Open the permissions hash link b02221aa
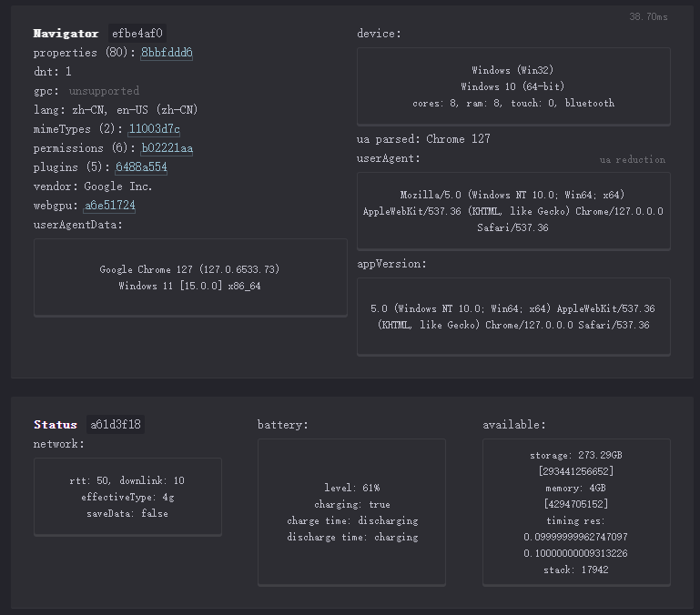The width and height of the screenshot is (700, 615). 167,148
